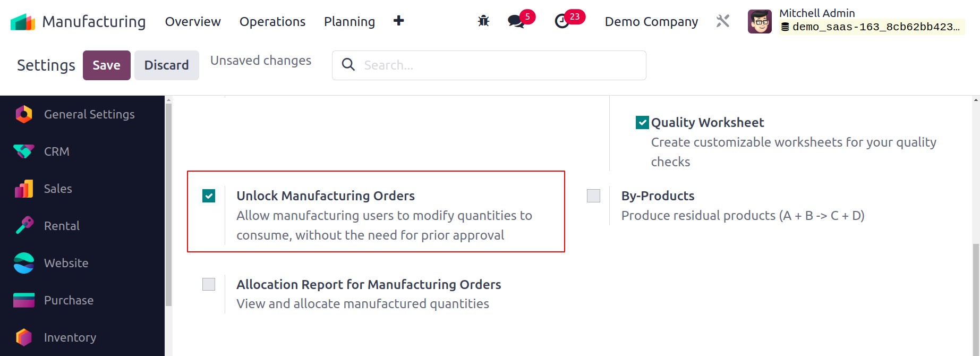Open the activities clock icon

point(562,21)
